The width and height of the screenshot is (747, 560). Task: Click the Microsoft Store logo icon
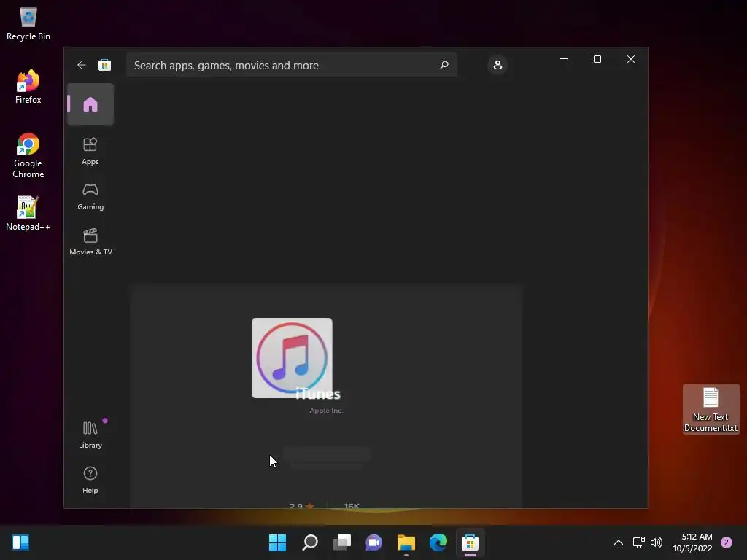105,65
